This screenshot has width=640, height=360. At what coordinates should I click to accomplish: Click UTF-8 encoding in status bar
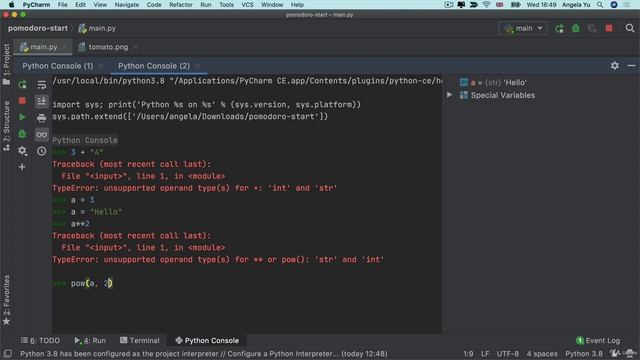[x=507, y=353]
